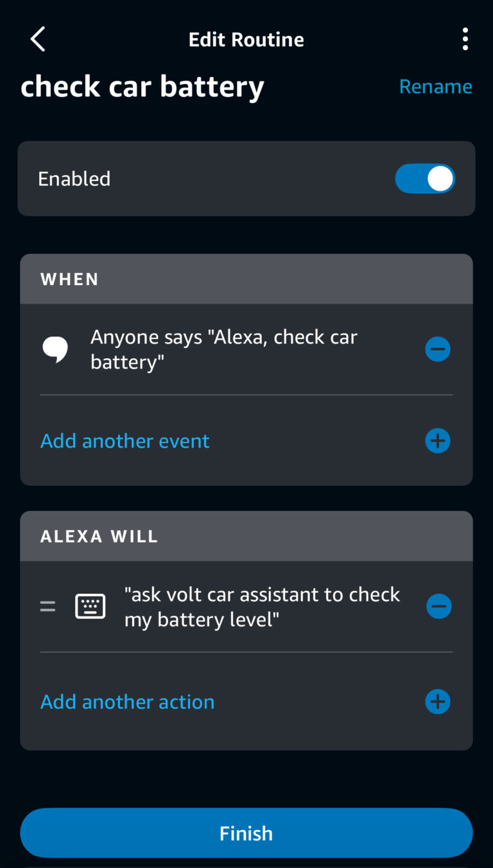Screen dimensions: 493x868
Task: Remove the voice trigger with minus icon
Action: 438,350
